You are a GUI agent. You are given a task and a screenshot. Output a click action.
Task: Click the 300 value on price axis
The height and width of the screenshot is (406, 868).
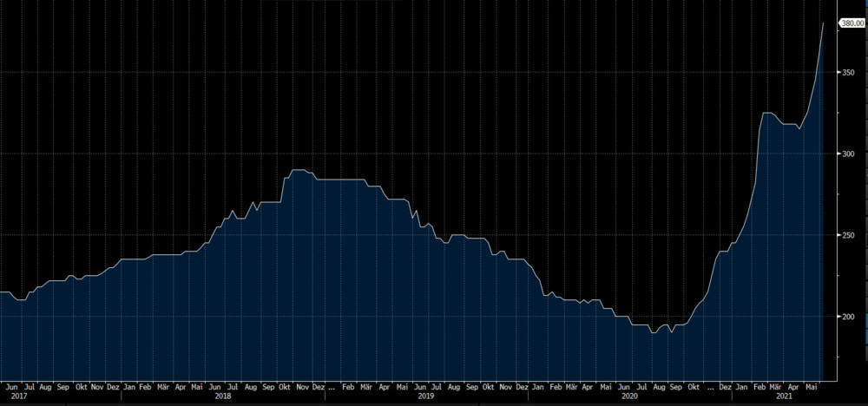point(849,154)
